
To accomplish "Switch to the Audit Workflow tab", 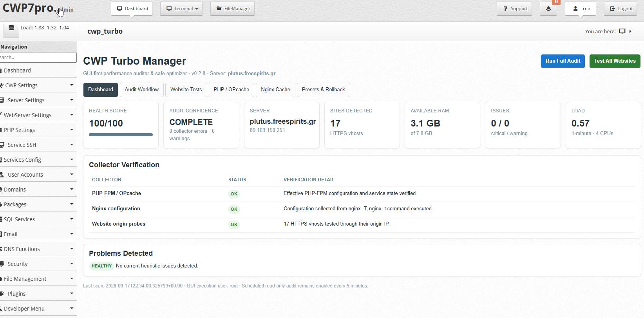I will [x=142, y=90].
